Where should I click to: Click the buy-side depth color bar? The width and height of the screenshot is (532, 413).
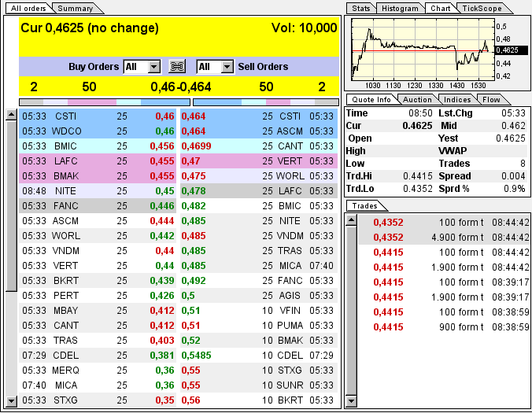(105, 102)
